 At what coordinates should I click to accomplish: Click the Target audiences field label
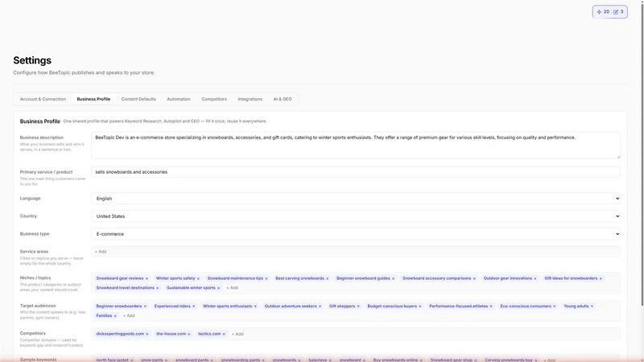pos(38,306)
